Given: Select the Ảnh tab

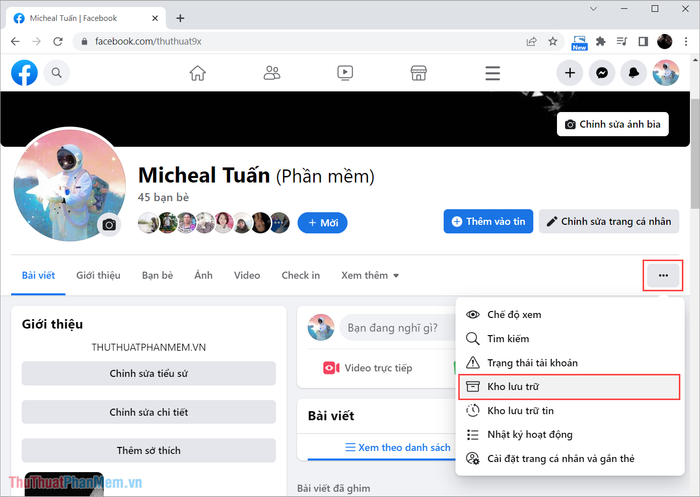Looking at the screenshot, I should point(204,275).
